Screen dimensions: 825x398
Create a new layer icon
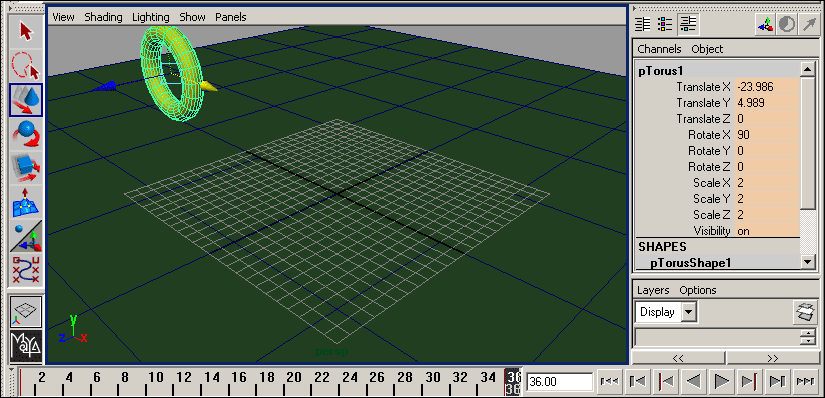point(805,312)
